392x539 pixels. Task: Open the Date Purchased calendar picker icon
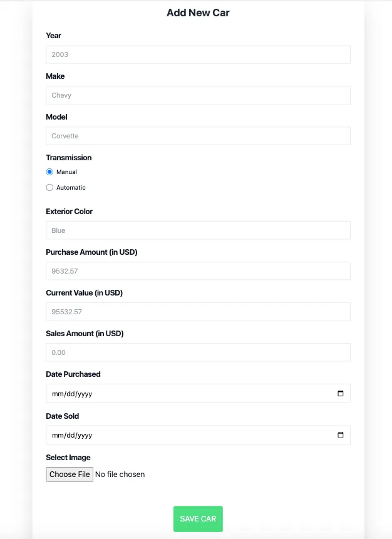point(341,394)
